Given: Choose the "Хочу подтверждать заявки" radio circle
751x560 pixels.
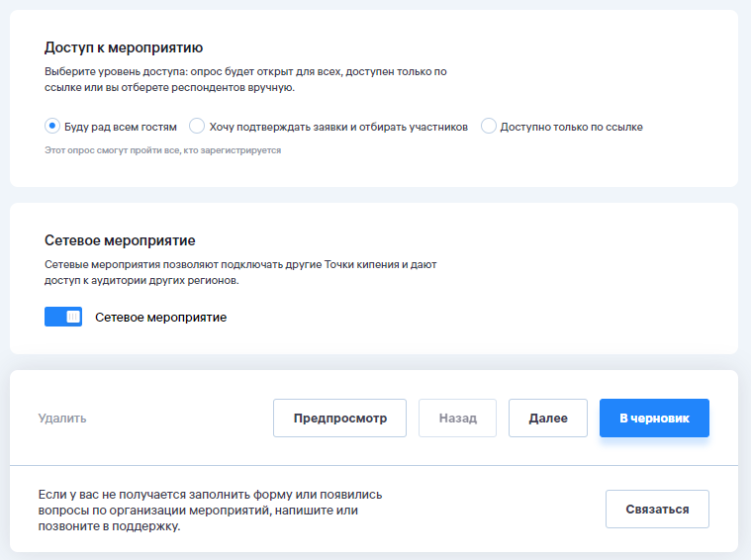Looking at the screenshot, I should 197,126.
